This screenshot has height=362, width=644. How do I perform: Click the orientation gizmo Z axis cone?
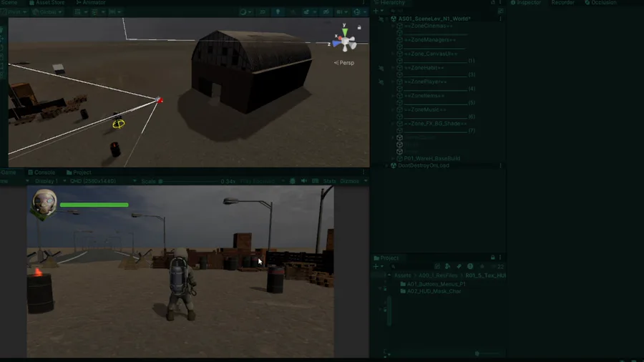point(336,44)
